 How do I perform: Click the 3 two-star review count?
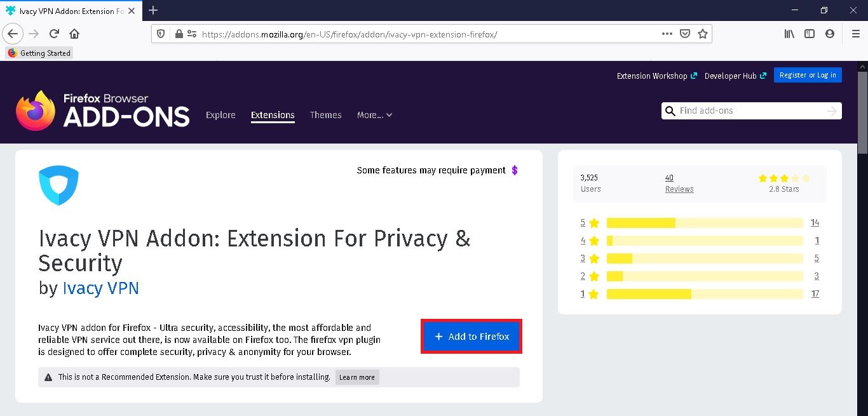pyautogui.click(x=817, y=276)
